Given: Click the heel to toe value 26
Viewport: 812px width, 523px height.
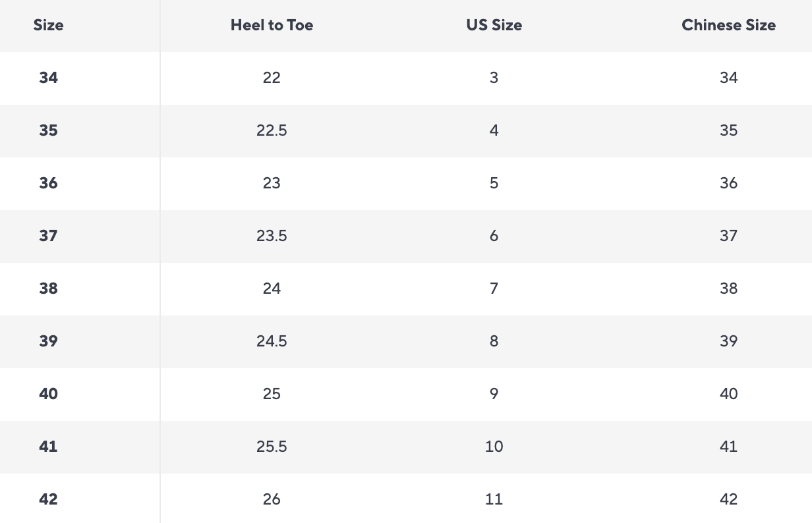Looking at the screenshot, I should [272, 499].
